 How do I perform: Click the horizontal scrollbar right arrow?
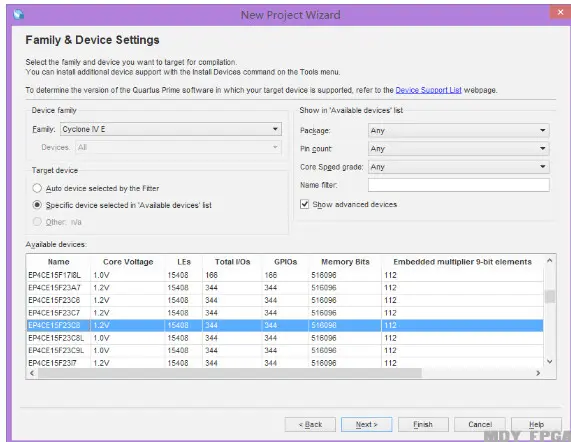(538, 373)
